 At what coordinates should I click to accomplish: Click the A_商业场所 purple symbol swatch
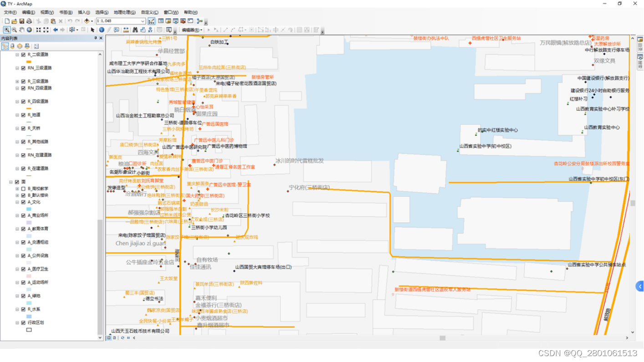[x=29, y=223]
